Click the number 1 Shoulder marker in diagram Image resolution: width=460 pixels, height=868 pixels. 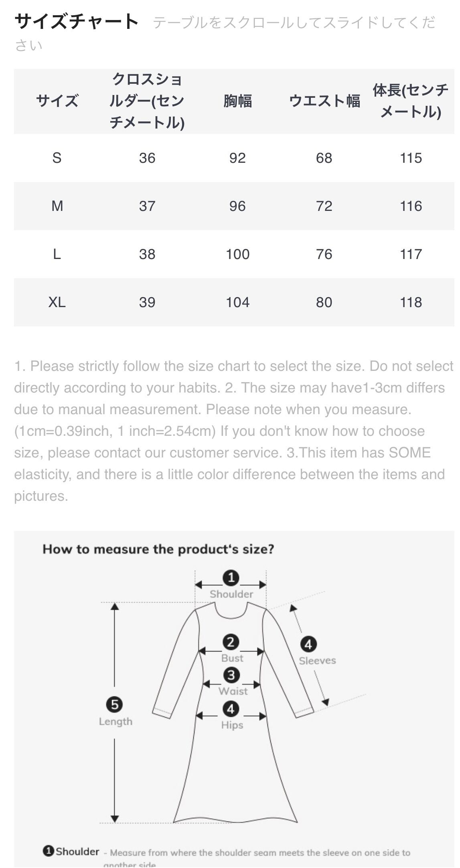point(231,578)
